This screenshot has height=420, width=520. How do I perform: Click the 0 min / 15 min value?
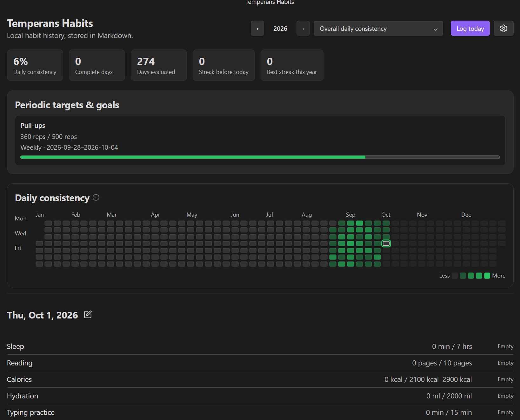449,412
